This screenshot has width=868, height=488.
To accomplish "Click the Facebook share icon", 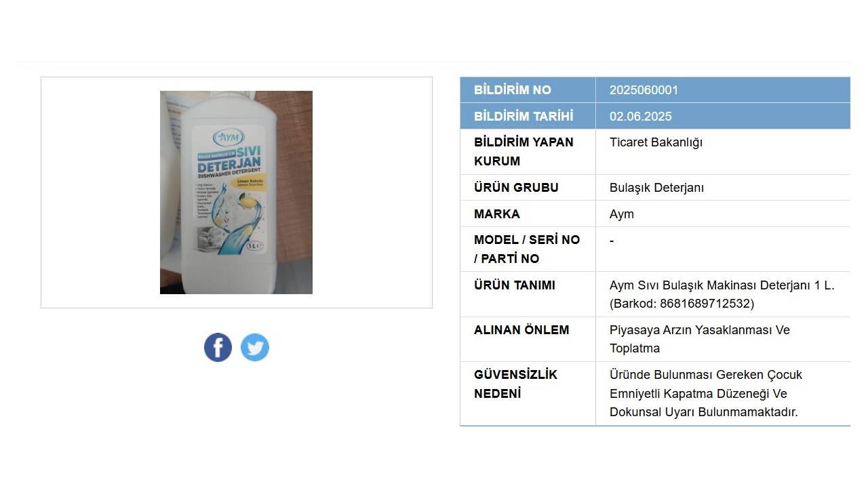I will [x=218, y=347].
